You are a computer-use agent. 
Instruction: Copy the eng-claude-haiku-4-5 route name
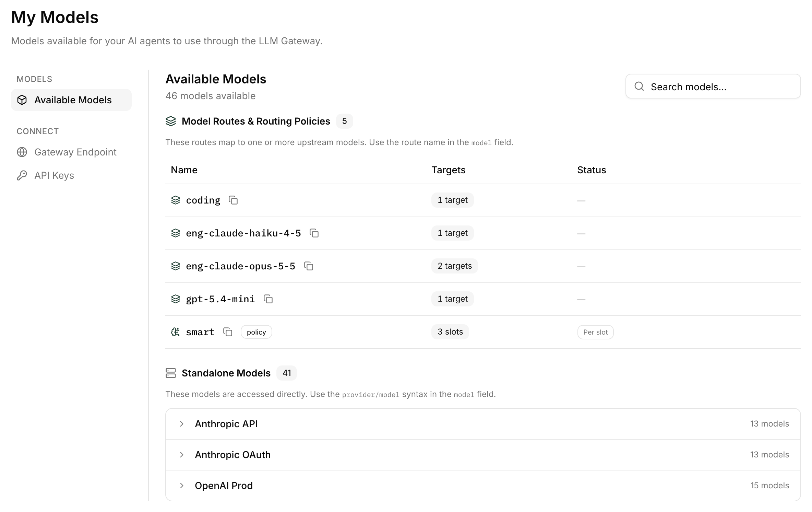pyautogui.click(x=314, y=233)
